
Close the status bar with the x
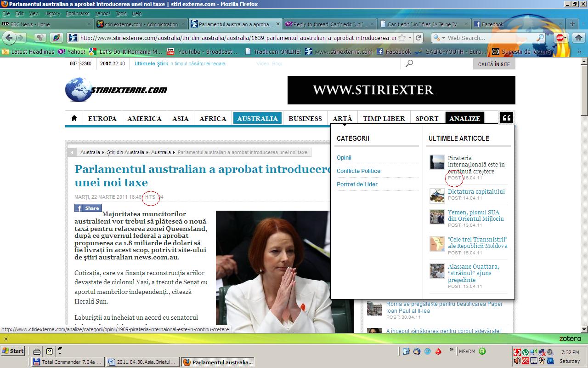click(5, 339)
